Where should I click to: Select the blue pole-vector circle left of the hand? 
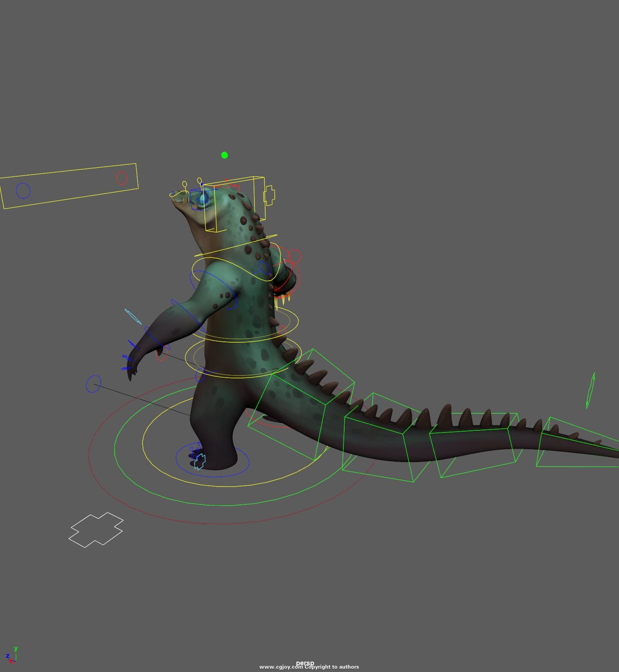[94, 383]
